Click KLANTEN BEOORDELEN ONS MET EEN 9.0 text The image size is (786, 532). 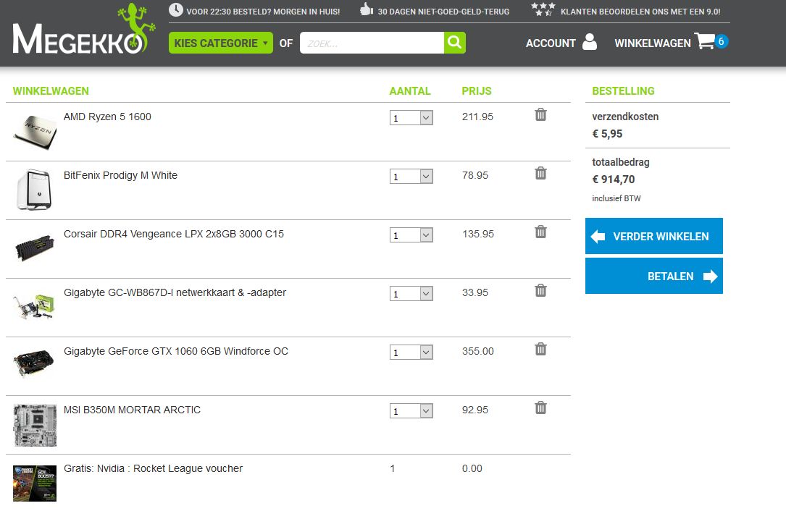click(x=640, y=12)
